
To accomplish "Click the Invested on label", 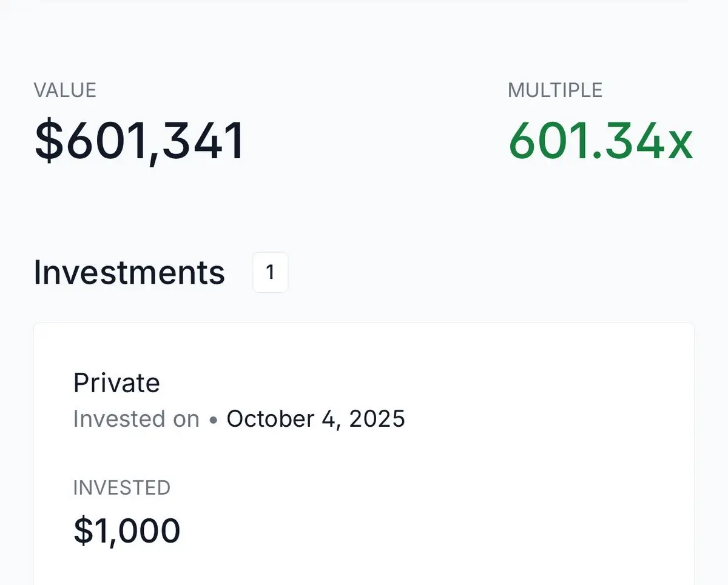I will [136, 419].
